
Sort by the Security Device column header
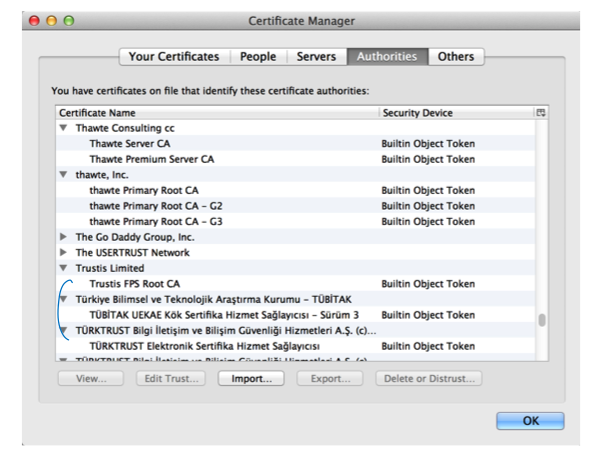tap(457, 113)
